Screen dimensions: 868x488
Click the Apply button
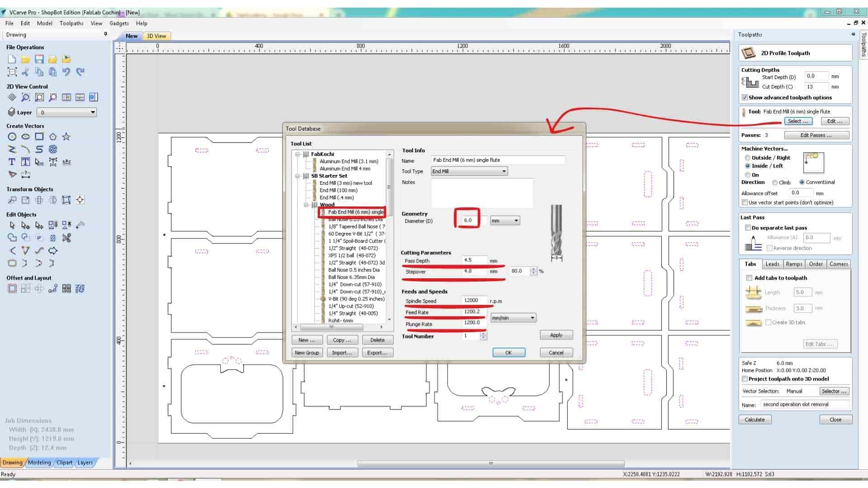[556, 335]
